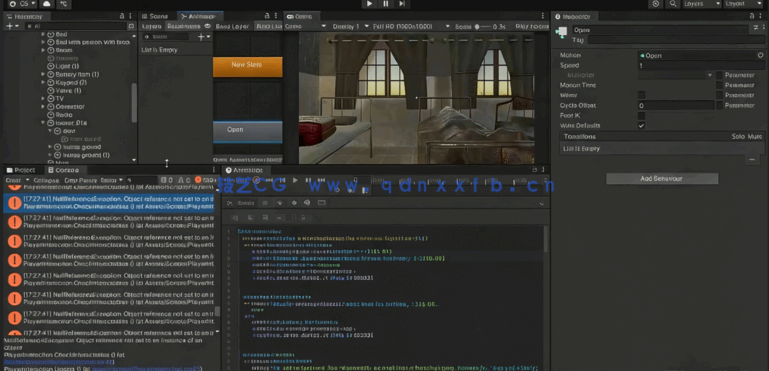Collapse the locker_01a object

[43, 123]
